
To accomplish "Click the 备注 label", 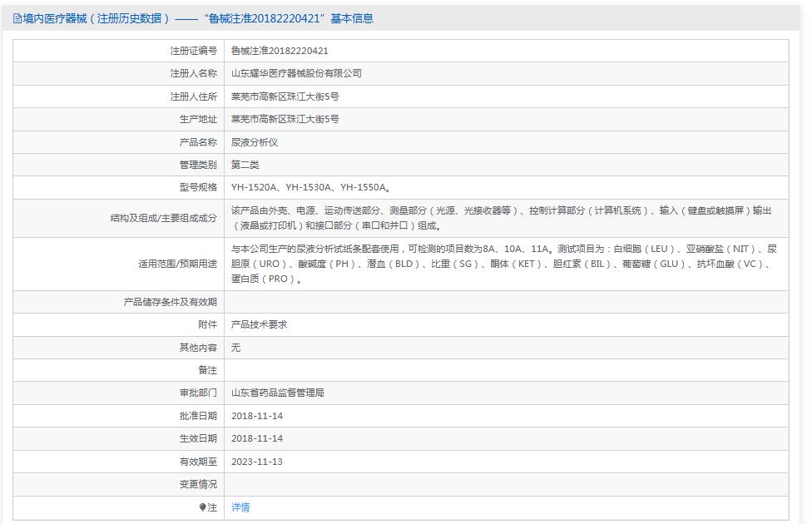I will click(x=208, y=370).
